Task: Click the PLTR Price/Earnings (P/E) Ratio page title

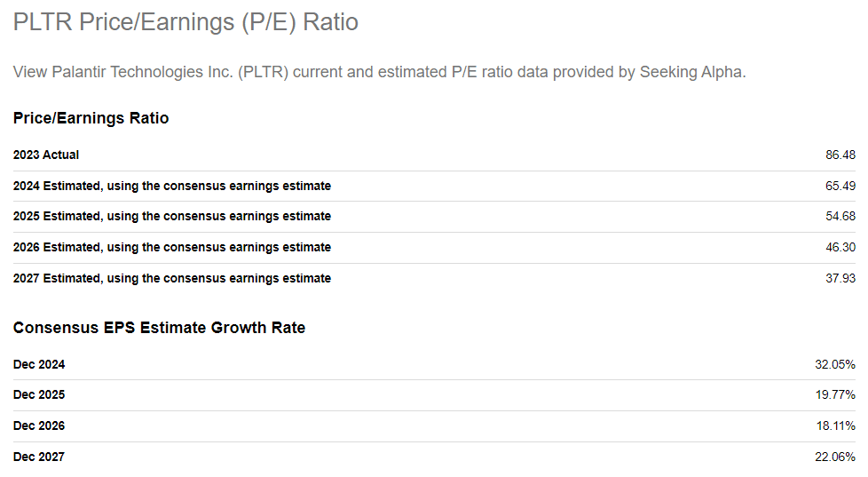Action: pos(185,22)
